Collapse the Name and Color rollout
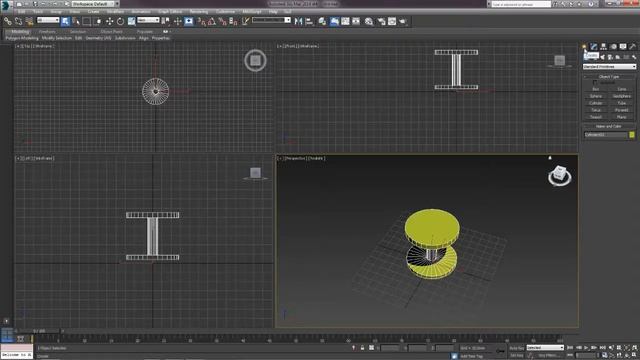The image size is (640, 360). [x=609, y=126]
